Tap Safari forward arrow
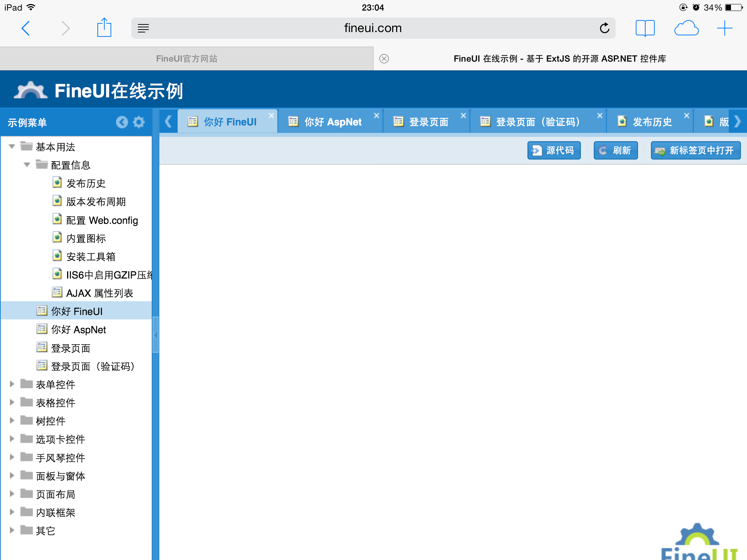Image resolution: width=747 pixels, height=560 pixels. coord(65,28)
